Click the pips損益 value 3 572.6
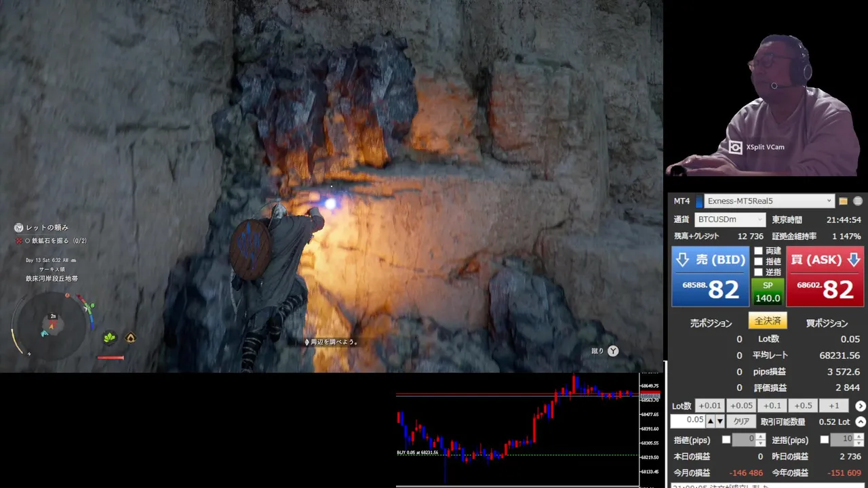868x488 pixels. (844, 372)
